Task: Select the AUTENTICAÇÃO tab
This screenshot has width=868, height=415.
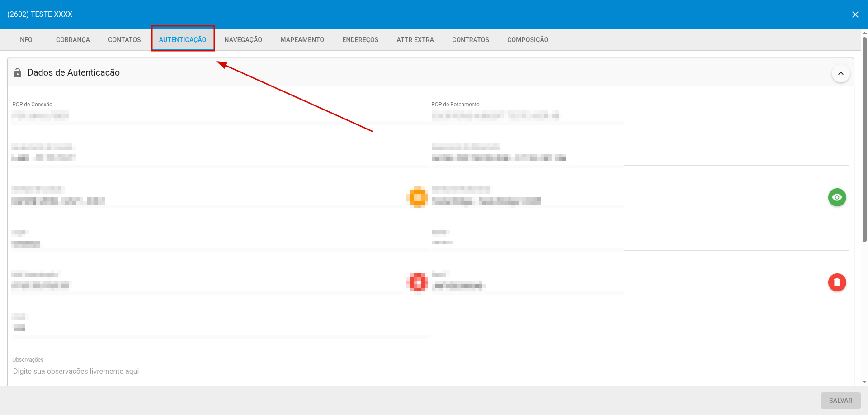Action: (183, 40)
